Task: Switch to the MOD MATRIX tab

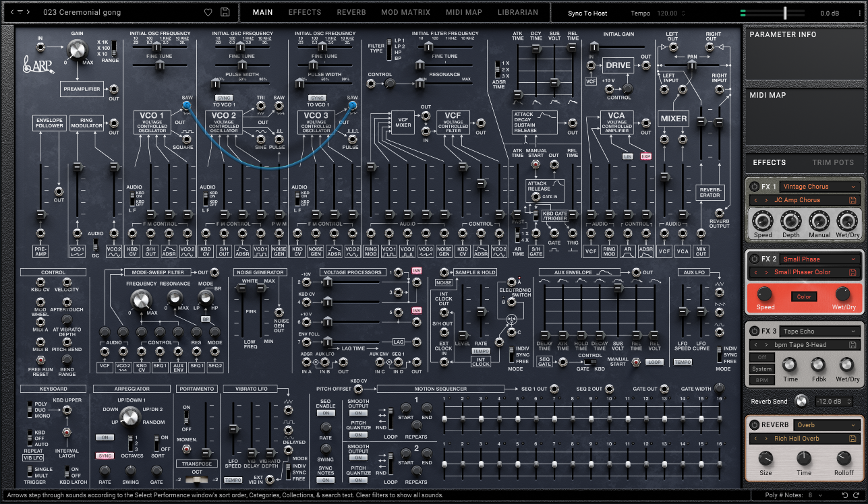Action: (405, 12)
